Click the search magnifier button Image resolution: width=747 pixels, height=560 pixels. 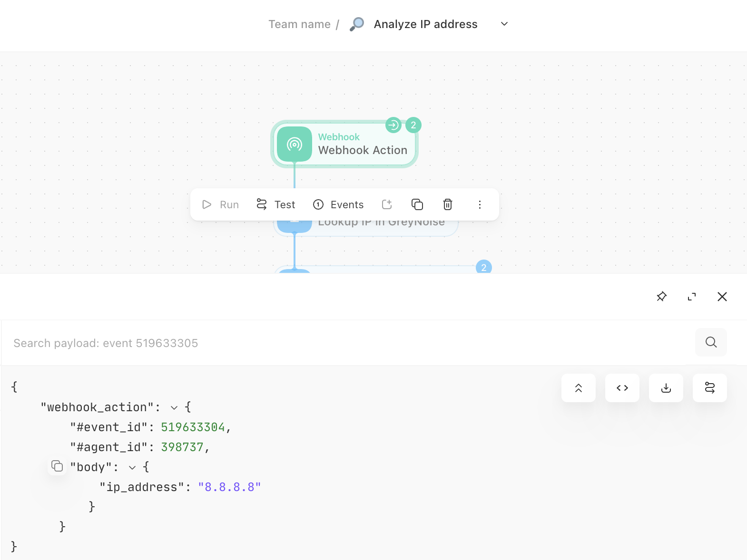point(711,342)
